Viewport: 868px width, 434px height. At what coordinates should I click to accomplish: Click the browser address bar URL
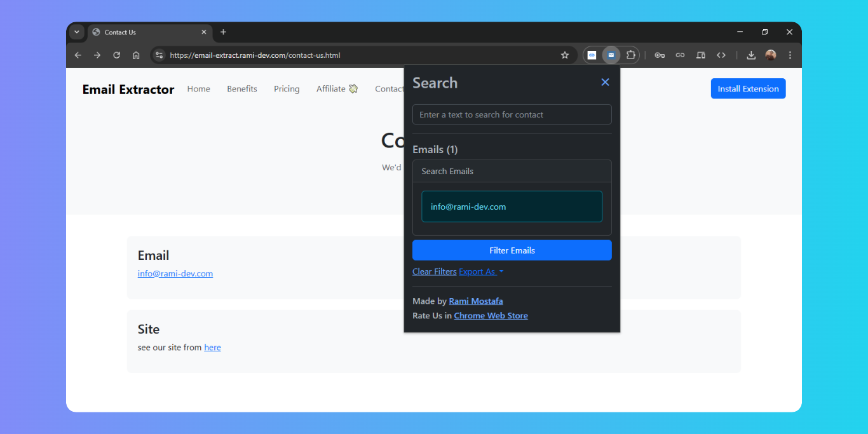[x=255, y=55]
